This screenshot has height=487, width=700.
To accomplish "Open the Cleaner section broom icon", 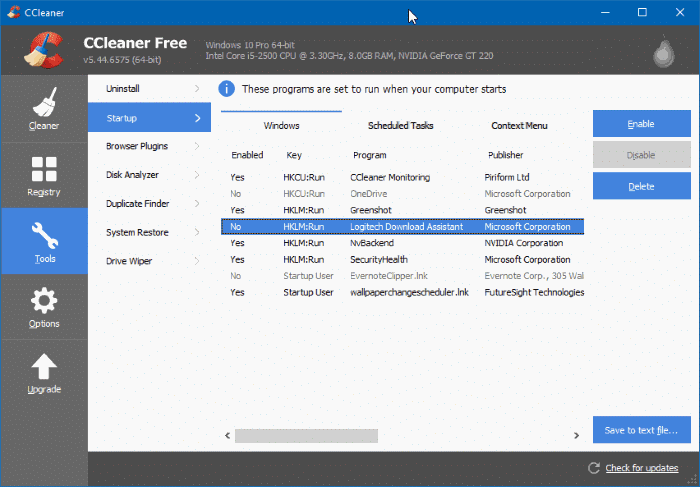I will 44,102.
